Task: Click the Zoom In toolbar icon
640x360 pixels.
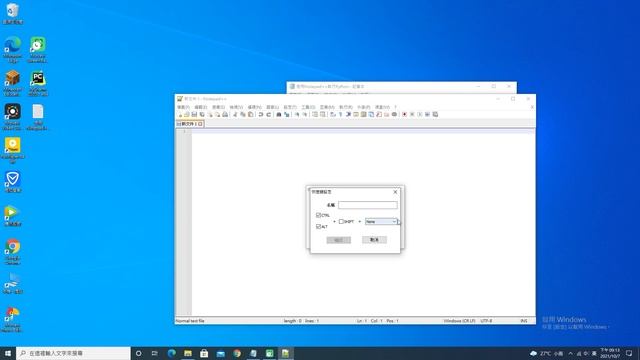Action: [x=298, y=115]
